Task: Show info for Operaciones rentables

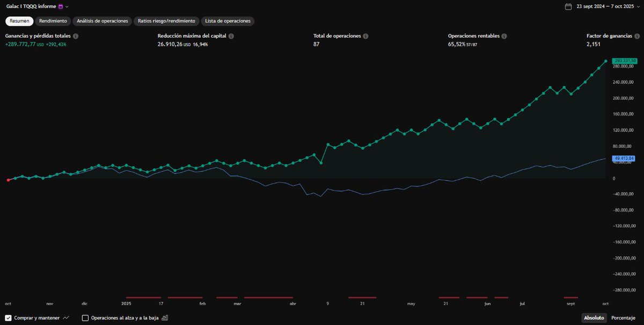Action: click(x=504, y=36)
